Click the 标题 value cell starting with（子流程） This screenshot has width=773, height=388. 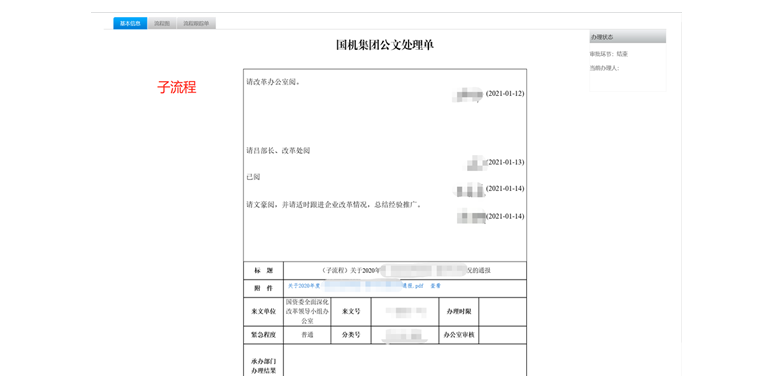tap(405, 271)
